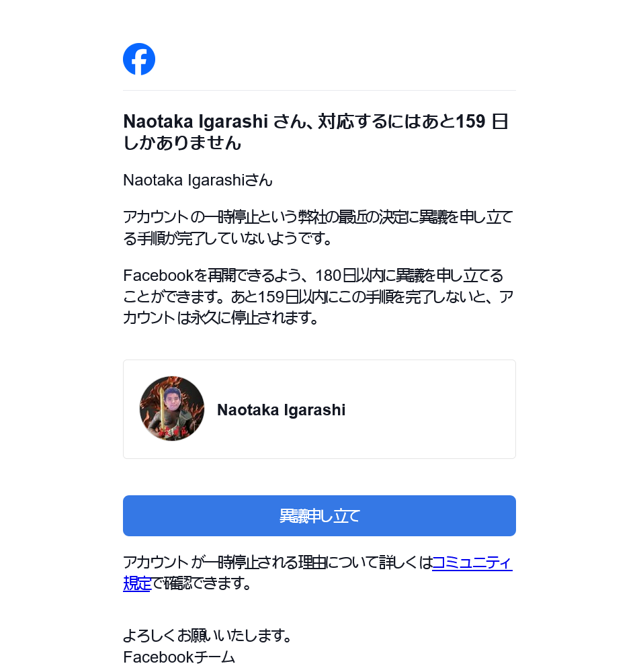
Task: Click the Facebookチーム signature
Action: pyautogui.click(x=179, y=657)
